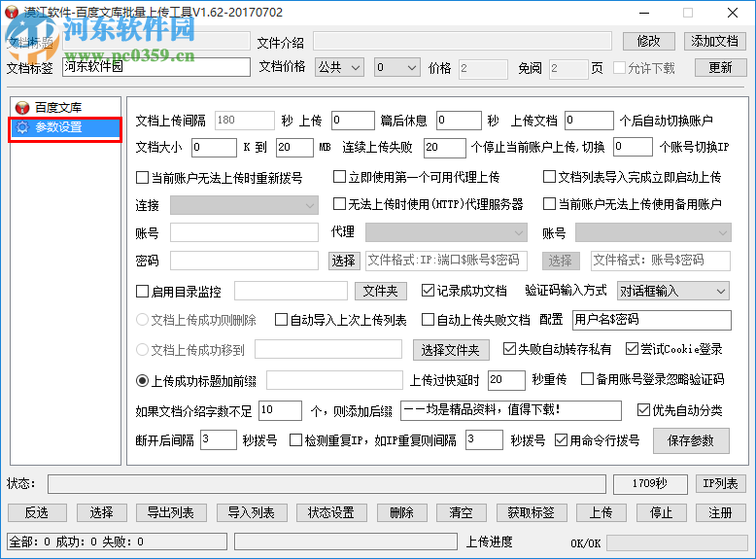The image size is (756, 559).
Task: Click the 连续上传失败 count field
Action: point(444,148)
